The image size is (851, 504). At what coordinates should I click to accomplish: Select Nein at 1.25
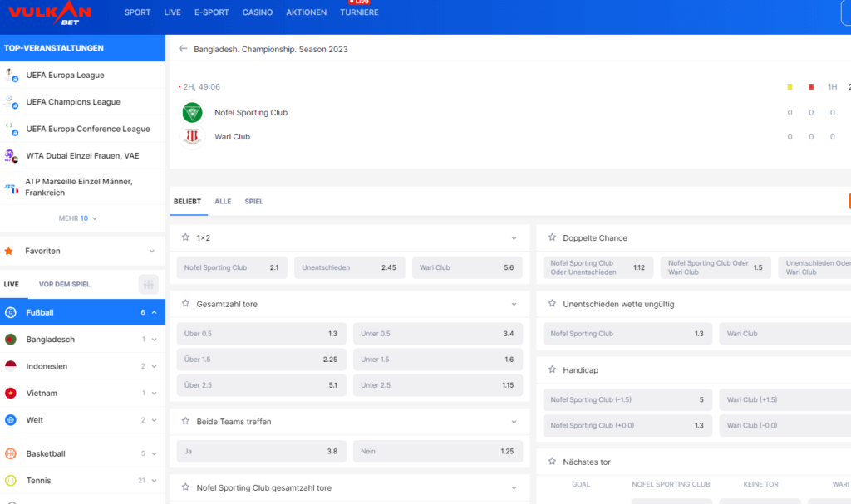[437, 452]
